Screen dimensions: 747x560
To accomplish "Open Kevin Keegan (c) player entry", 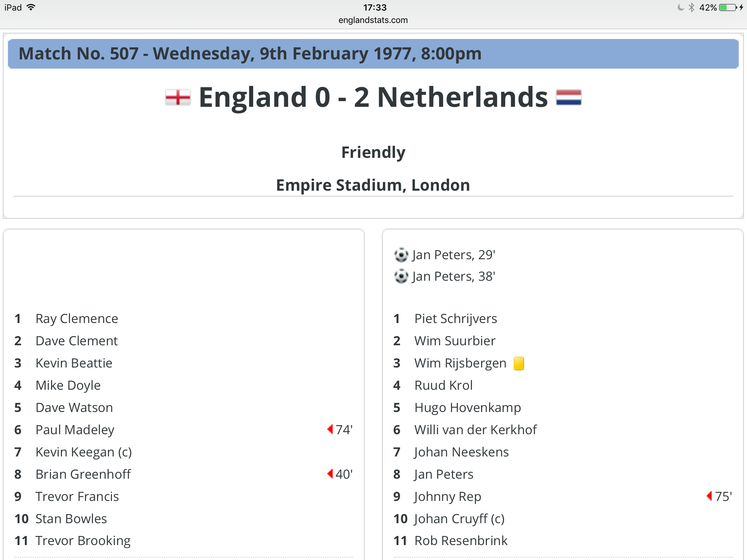I will click(84, 452).
